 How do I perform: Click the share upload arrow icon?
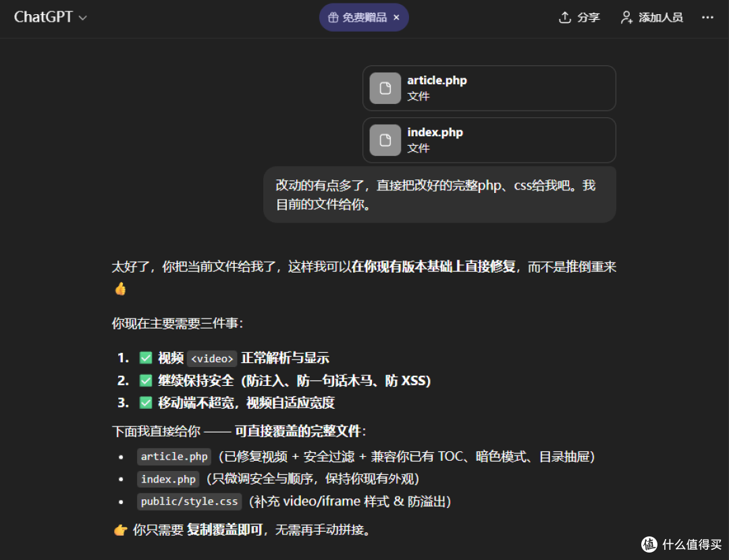pyautogui.click(x=565, y=18)
